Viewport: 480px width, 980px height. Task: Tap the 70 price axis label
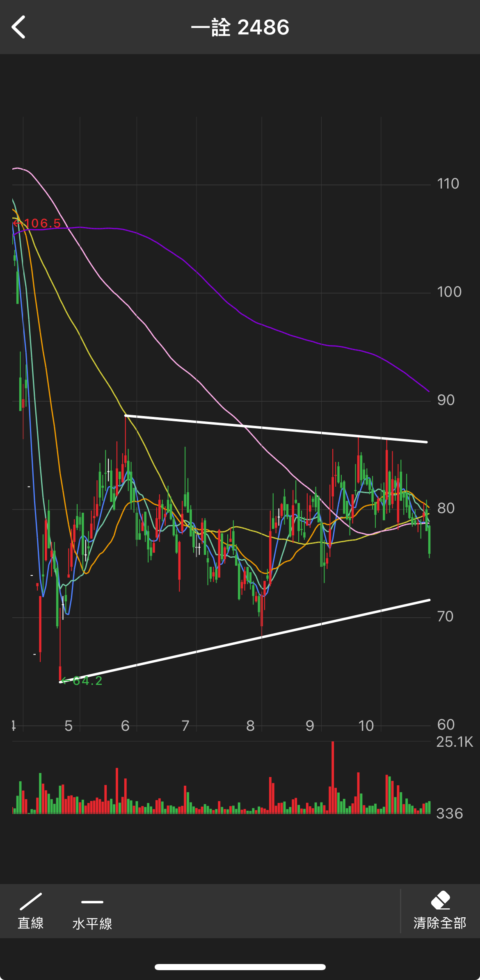click(446, 616)
